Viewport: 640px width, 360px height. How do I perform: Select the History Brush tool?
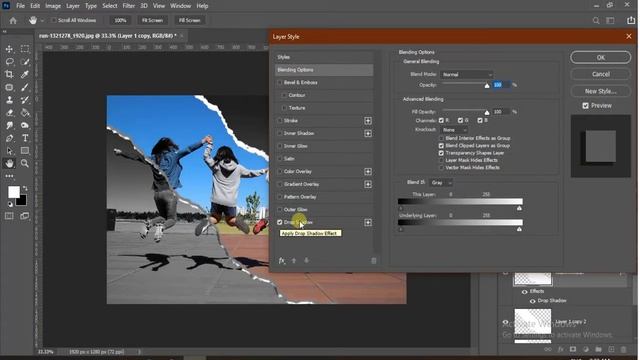25,100
